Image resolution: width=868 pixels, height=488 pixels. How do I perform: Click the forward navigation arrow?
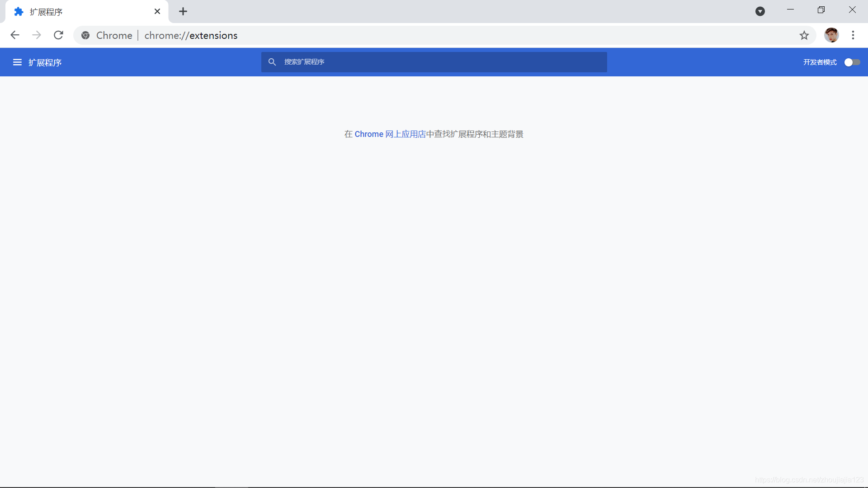37,35
